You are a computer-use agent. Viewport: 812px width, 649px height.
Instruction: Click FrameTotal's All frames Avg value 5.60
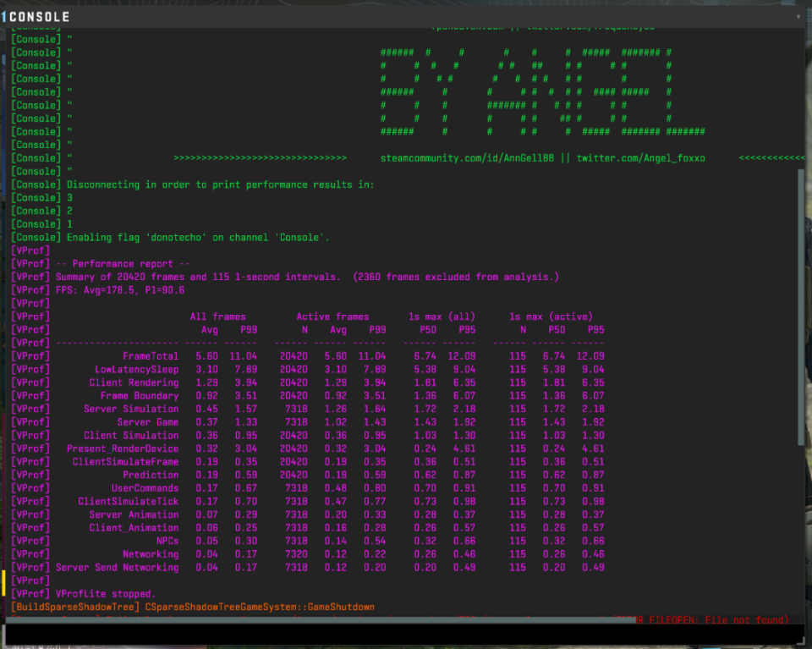tap(206, 356)
